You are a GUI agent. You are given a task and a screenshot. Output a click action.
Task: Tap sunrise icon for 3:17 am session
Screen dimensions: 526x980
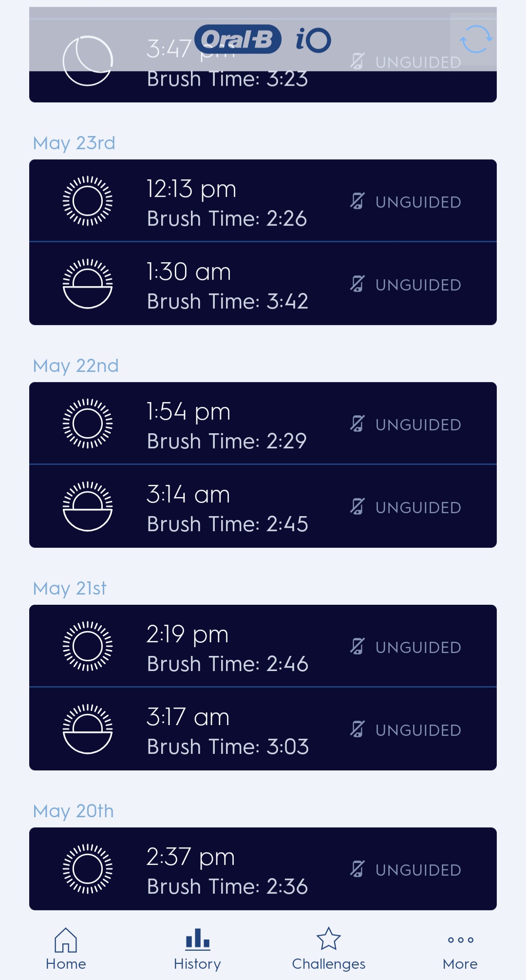88,729
